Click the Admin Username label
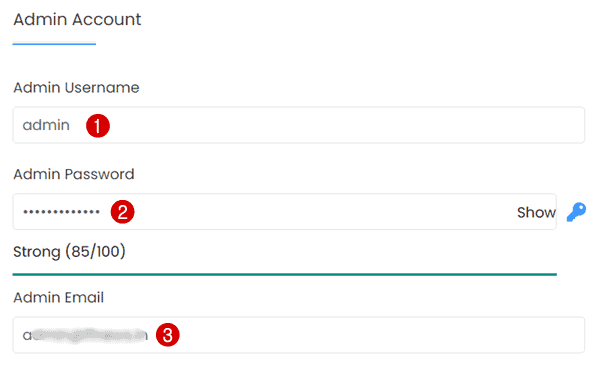This screenshot has height=369, width=600. (76, 88)
